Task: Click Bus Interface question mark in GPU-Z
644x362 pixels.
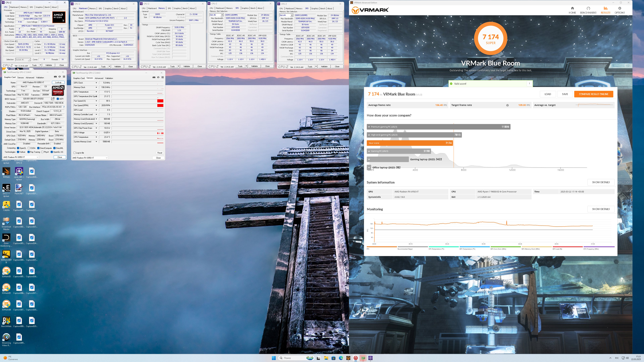Action: pos(64,107)
